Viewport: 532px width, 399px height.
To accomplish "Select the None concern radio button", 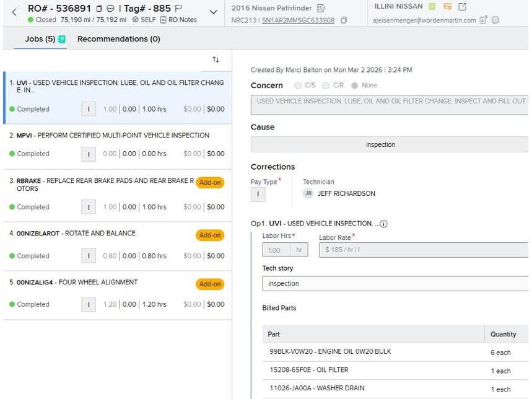I will (354, 85).
